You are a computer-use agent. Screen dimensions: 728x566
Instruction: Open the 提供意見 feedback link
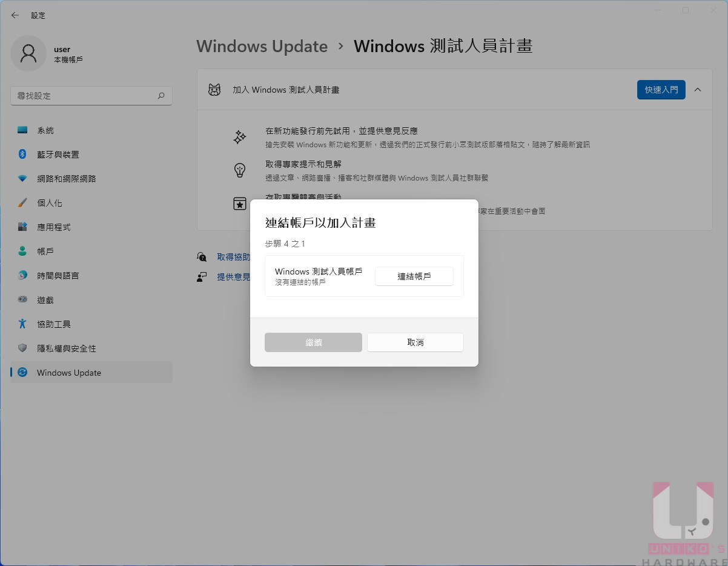click(x=233, y=276)
